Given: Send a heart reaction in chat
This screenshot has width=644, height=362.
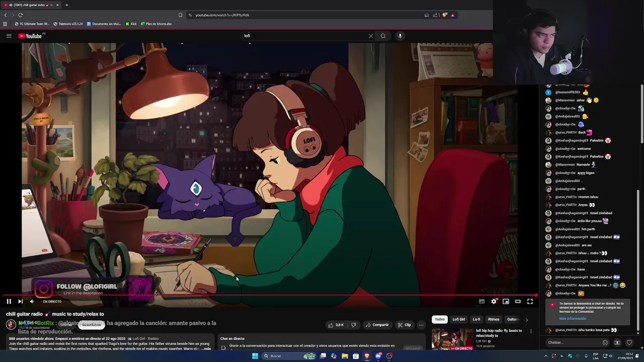Looking at the screenshot, I should coord(629,342).
